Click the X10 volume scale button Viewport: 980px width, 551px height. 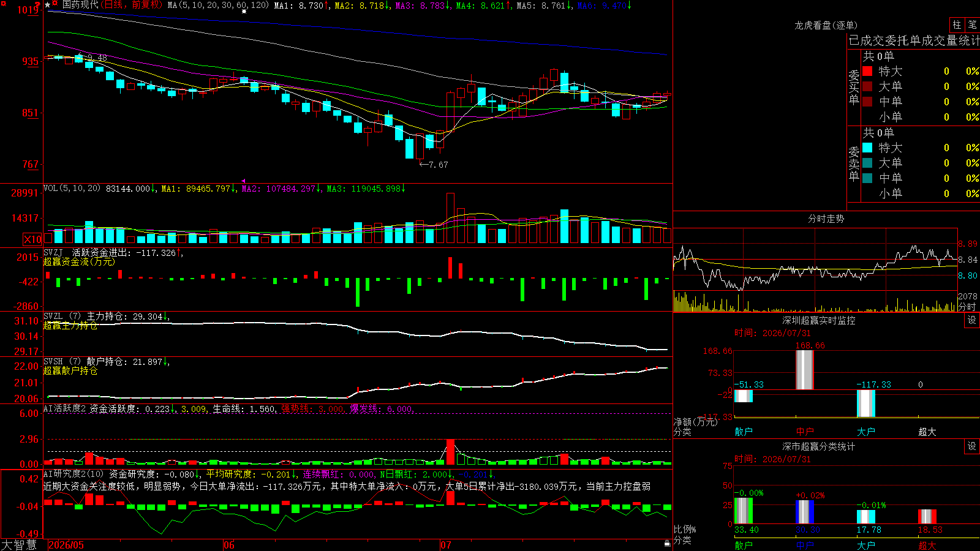click(32, 239)
